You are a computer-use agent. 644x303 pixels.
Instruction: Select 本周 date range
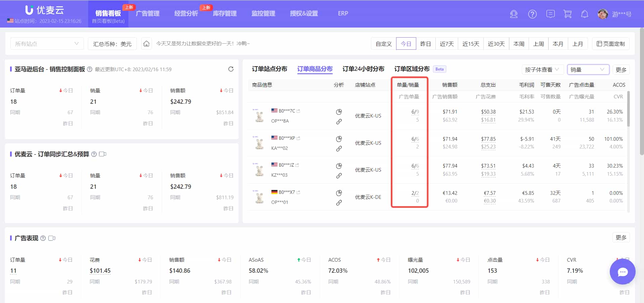519,44
